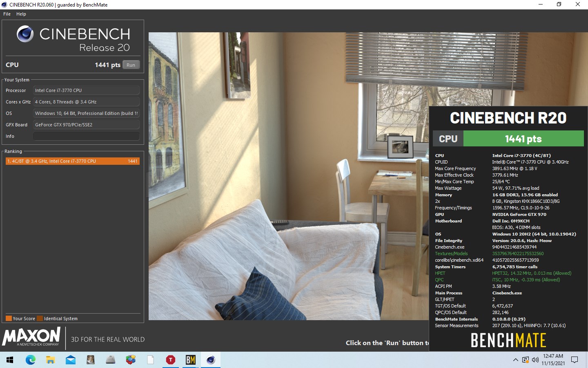The width and height of the screenshot is (588, 368).
Task: Click the panel splitter grip handle
Action: [147, 185]
